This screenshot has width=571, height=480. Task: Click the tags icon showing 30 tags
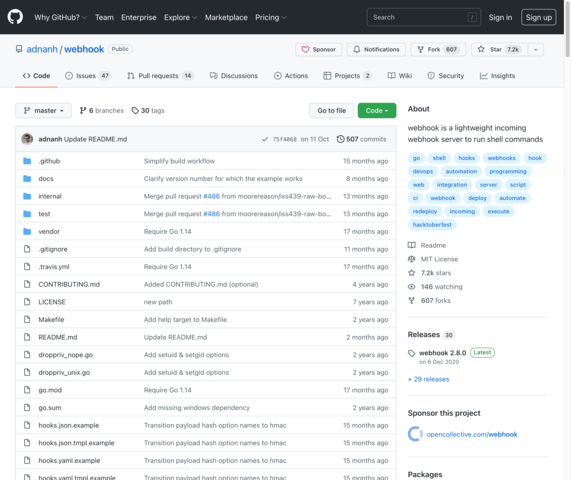point(135,110)
